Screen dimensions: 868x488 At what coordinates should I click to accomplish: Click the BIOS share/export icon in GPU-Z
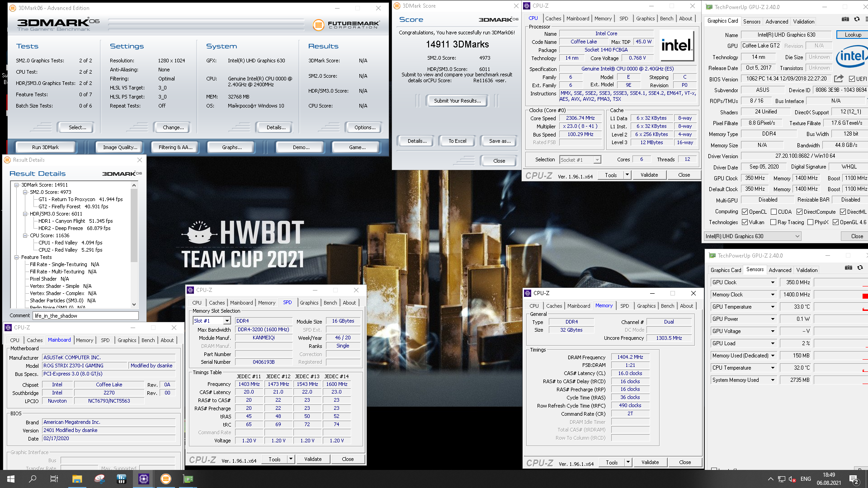839,79
